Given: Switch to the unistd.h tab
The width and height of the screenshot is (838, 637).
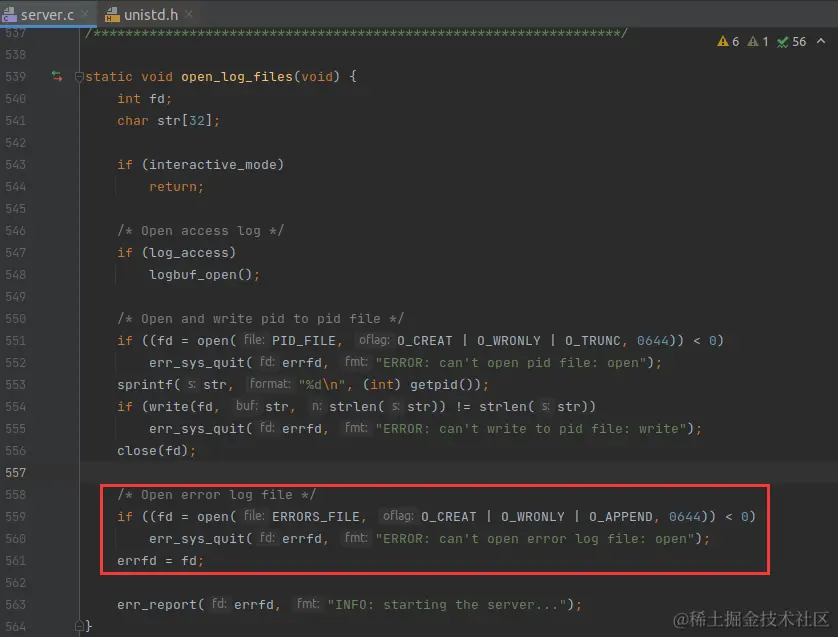Looking at the screenshot, I should pyautogui.click(x=151, y=14).
